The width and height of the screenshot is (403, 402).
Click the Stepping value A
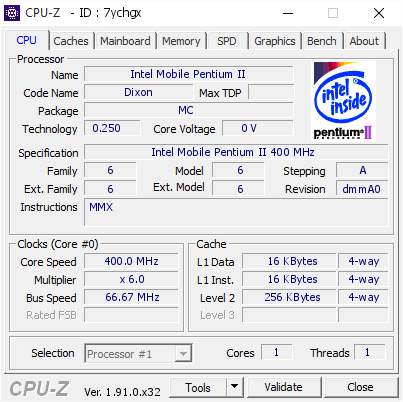(362, 170)
